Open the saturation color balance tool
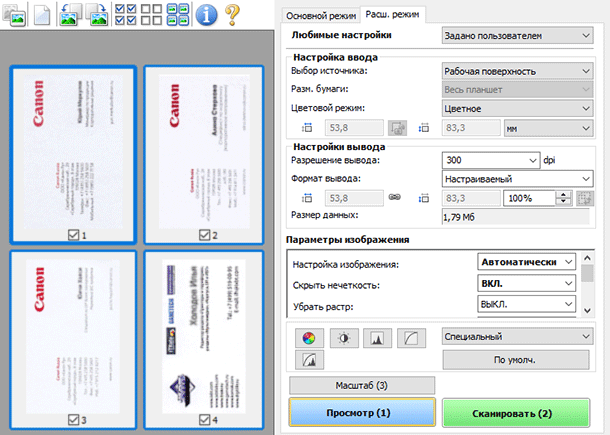Viewport: 610px width, 435px height. click(309, 338)
